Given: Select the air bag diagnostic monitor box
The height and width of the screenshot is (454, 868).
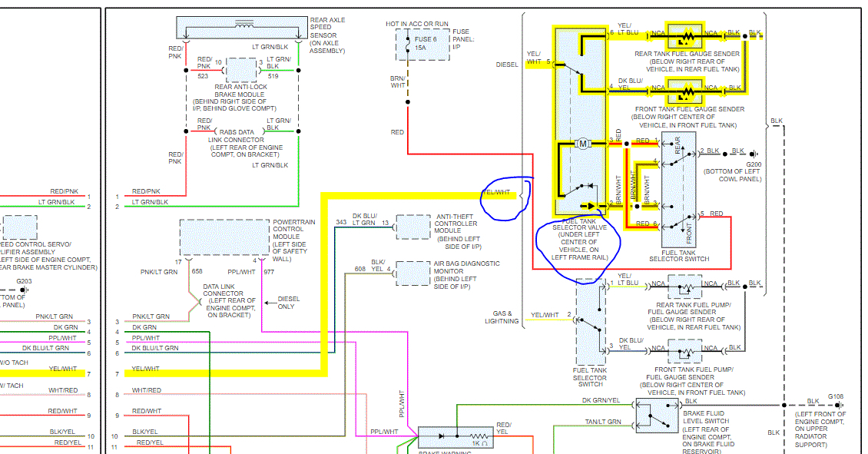Looking at the screenshot, I should click(413, 273).
